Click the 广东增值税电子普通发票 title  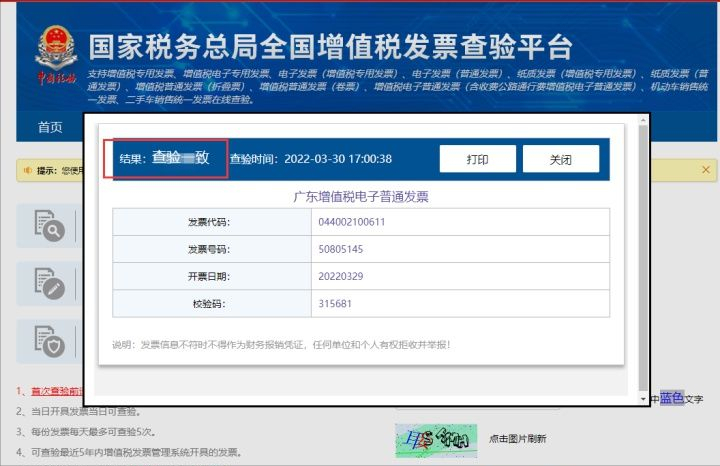point(360,196)
